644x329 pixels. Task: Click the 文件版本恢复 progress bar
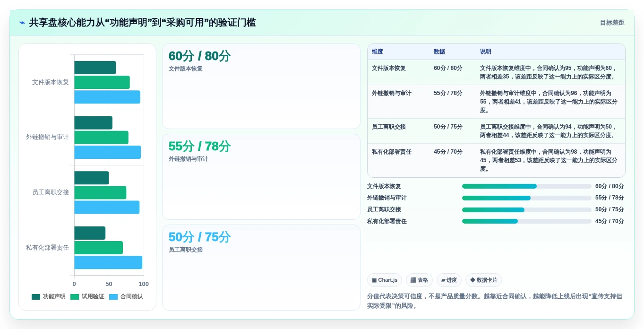coord(527,186)
